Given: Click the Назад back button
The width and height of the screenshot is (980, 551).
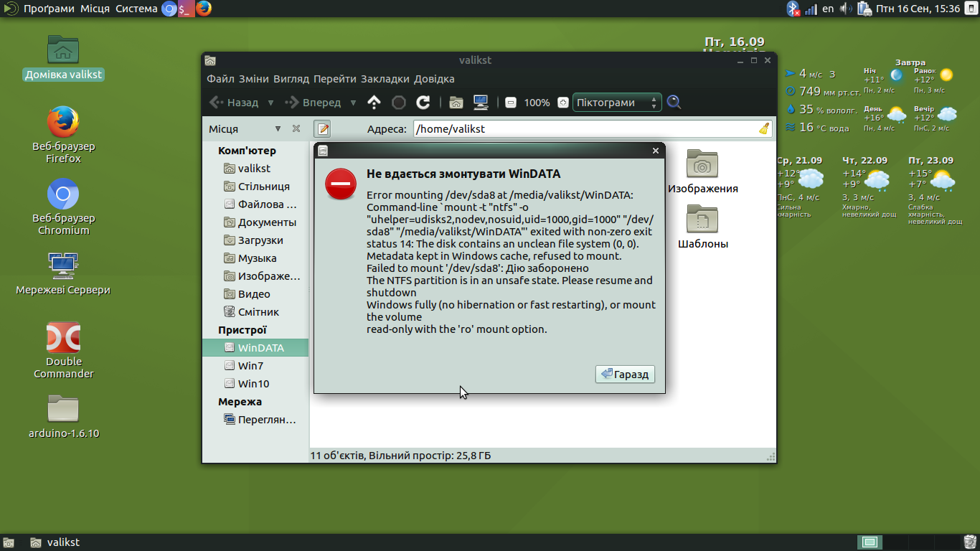Looking at the screenshot, I should click(x=234, y=103).
